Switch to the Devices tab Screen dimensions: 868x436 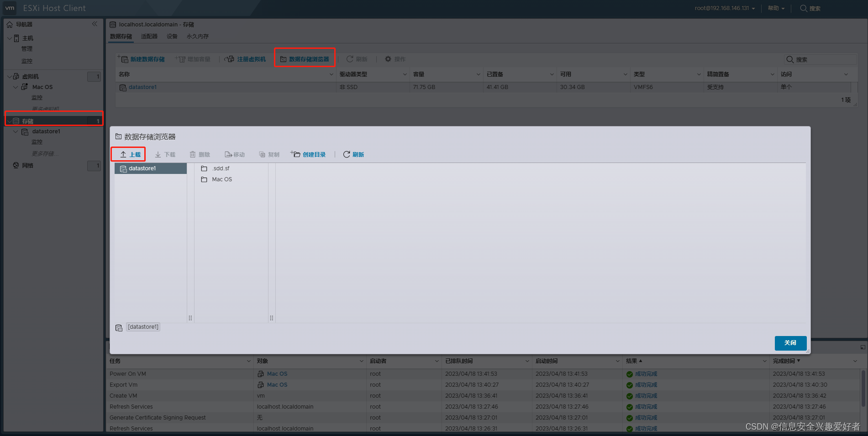coord(172,37)
